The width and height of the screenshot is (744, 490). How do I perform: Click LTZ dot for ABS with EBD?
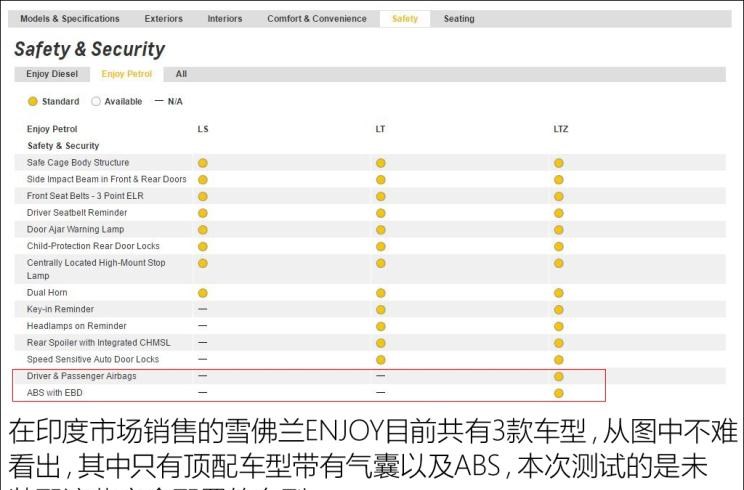558,393
